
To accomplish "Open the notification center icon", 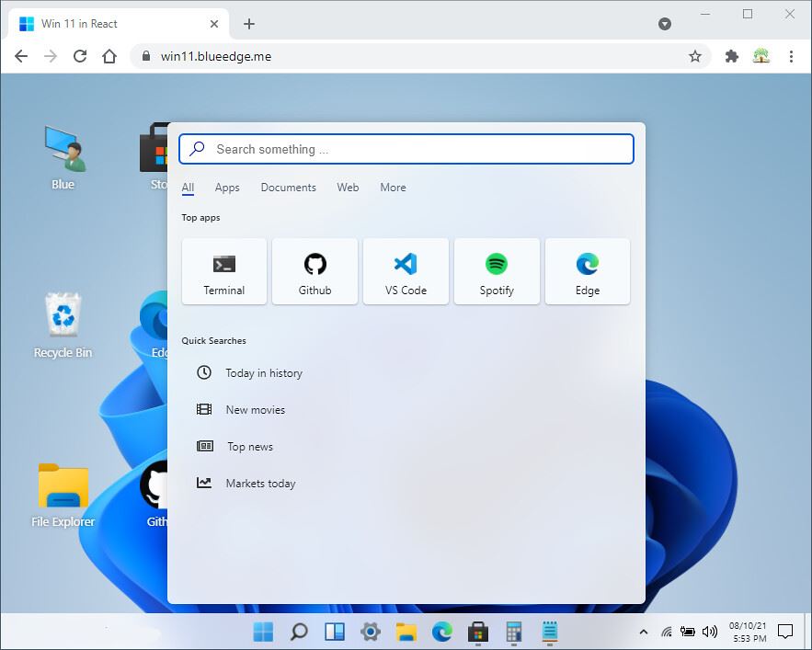I will point(785,632).
